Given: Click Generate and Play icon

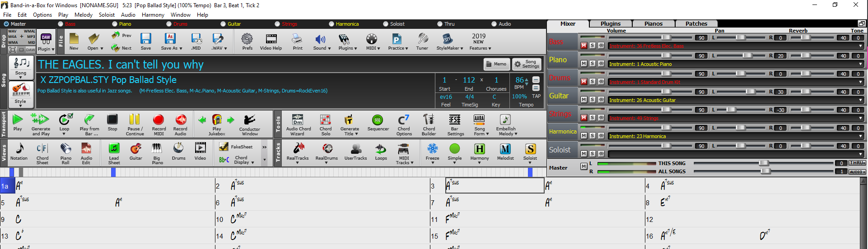Looking at the screenshot, I should click(41, 124).
